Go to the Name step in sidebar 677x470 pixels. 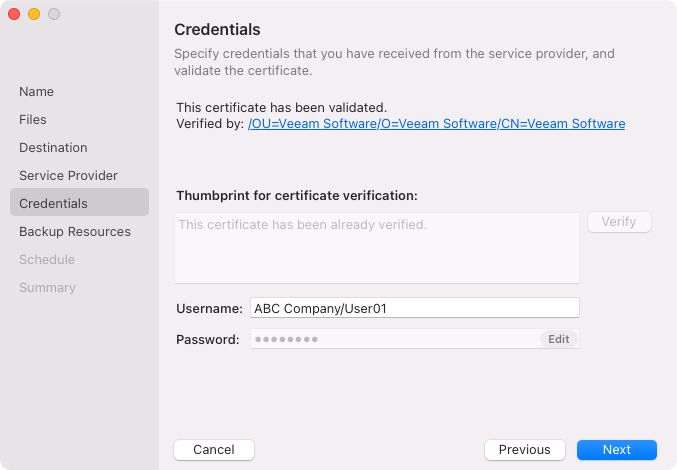click(37, 92)
